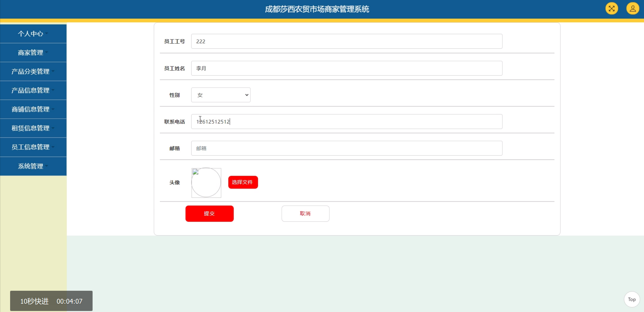
Task: Click the 员工姓名 field with 李月
Action: point(347,68)
